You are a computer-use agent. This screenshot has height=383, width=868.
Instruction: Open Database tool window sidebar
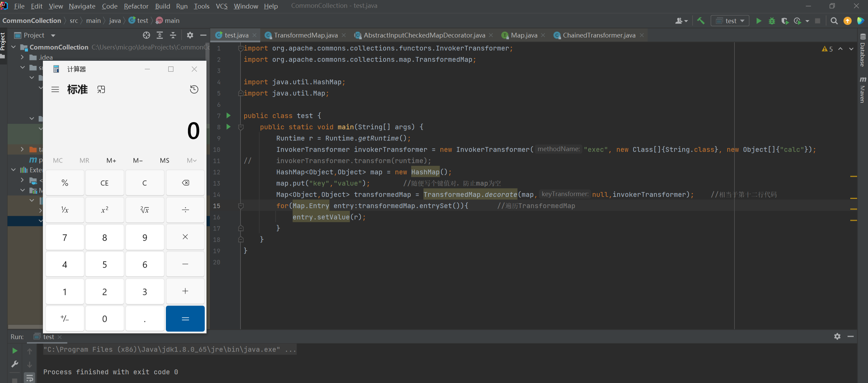[863, 50]
